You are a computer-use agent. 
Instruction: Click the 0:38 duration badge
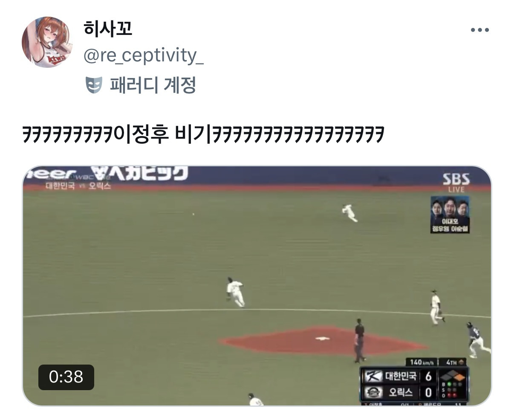66,377
